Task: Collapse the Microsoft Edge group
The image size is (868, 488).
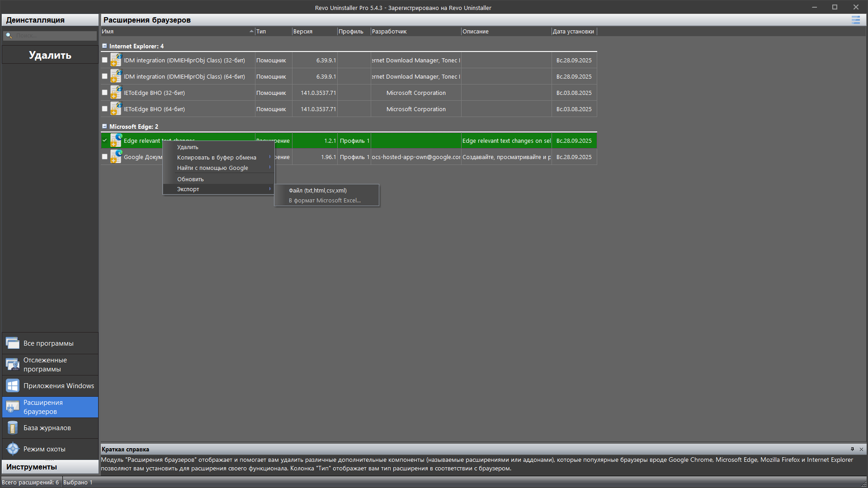Action: (104, 127)
